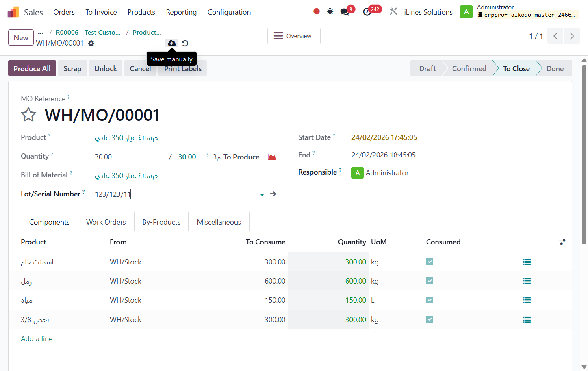The image size is (588, 371).
Task: Open detailed operations list for رمل
Action: tap(527, 281)
